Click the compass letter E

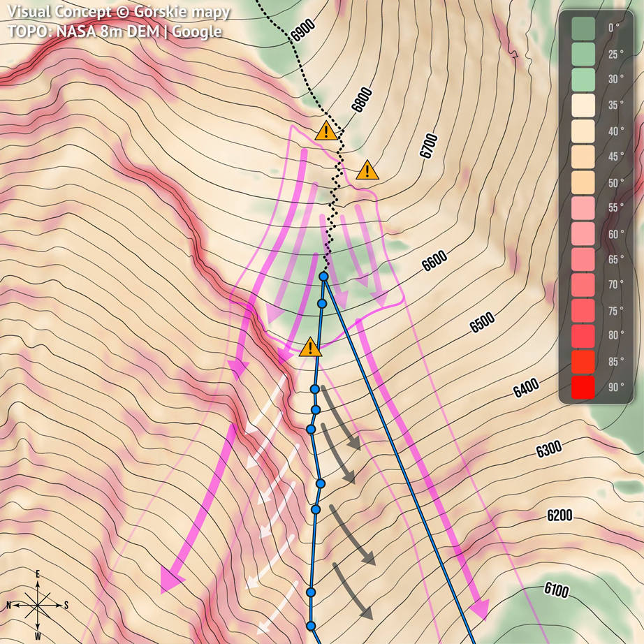pyautogui.click(x=38, y=573)
